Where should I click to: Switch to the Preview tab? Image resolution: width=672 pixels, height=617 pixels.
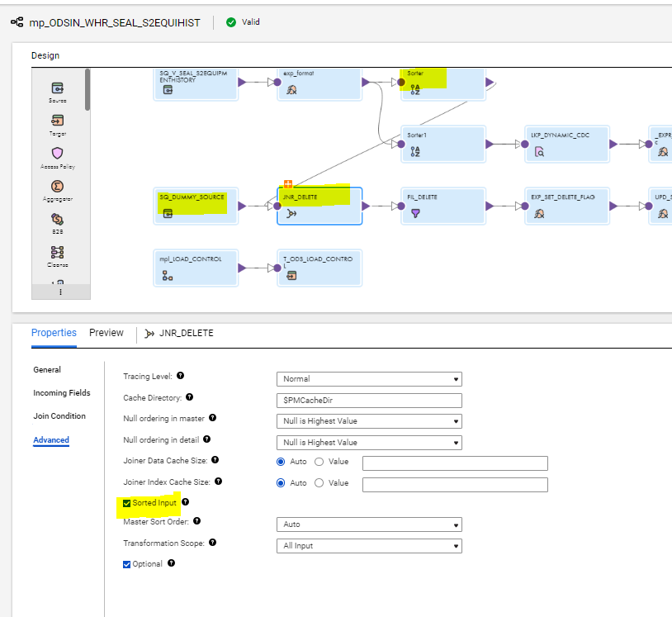pos(106,333)
